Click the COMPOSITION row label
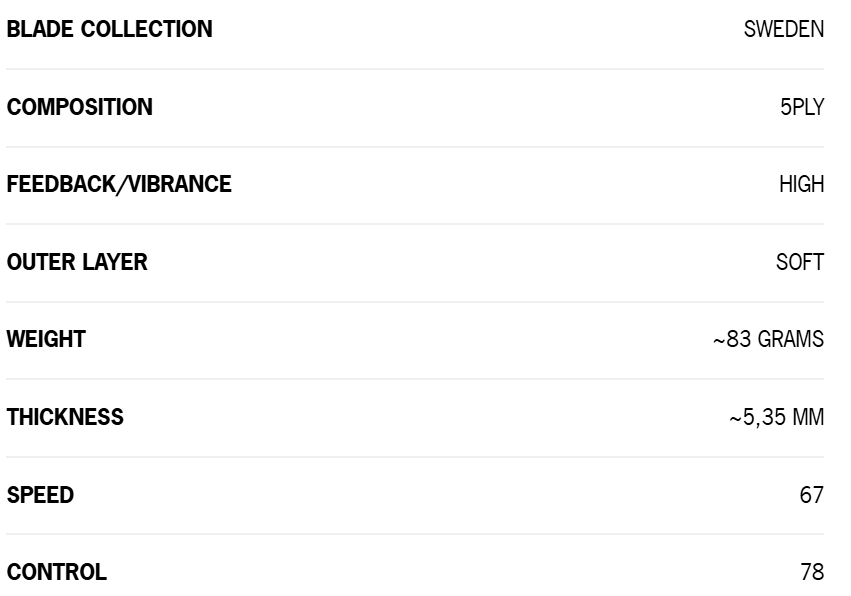This screenshot has height=596, width=851. click(79, 107)
